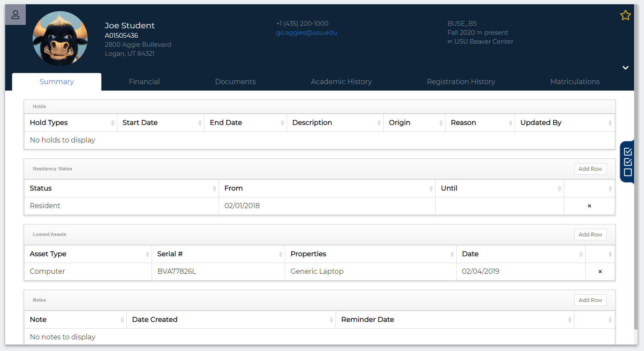Go to the Registration History tab
Image resolution: width=644 pixels, height=351 pixels.
(461, 82)
